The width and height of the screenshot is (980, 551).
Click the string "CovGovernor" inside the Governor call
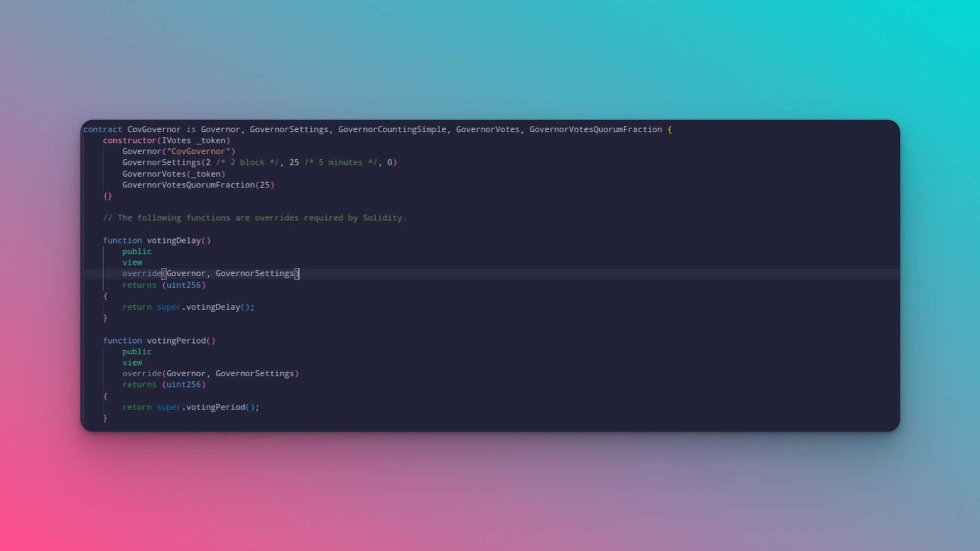198,151
